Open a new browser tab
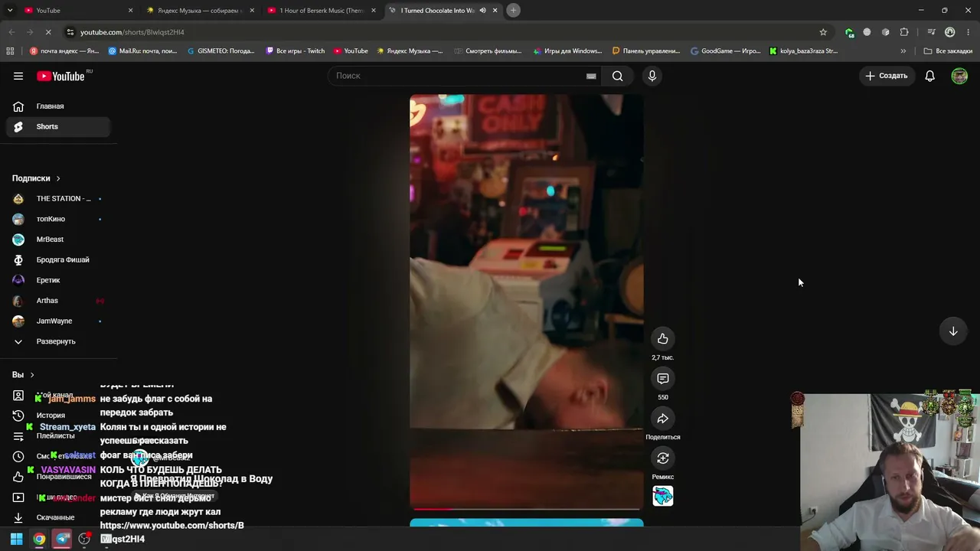The image size is (980, 551). 514,10
